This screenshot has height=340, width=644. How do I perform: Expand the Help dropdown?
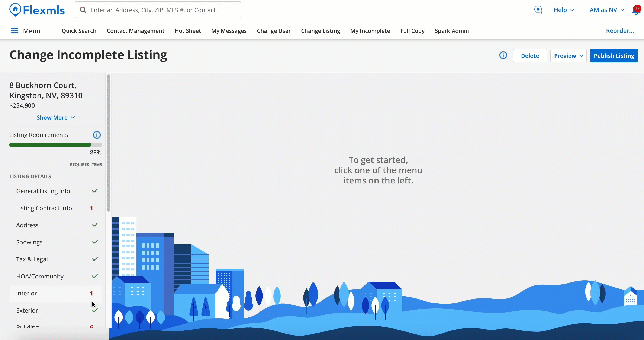[564, 10]
